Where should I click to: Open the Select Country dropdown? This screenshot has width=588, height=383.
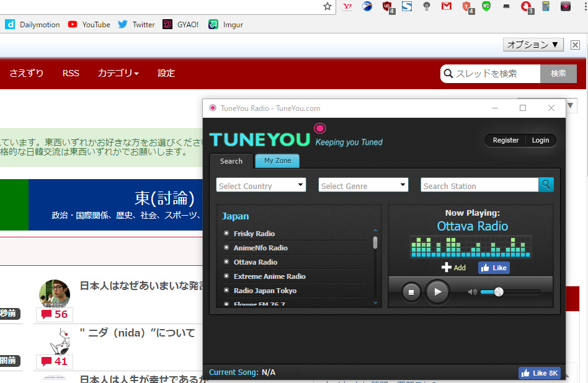261,185
